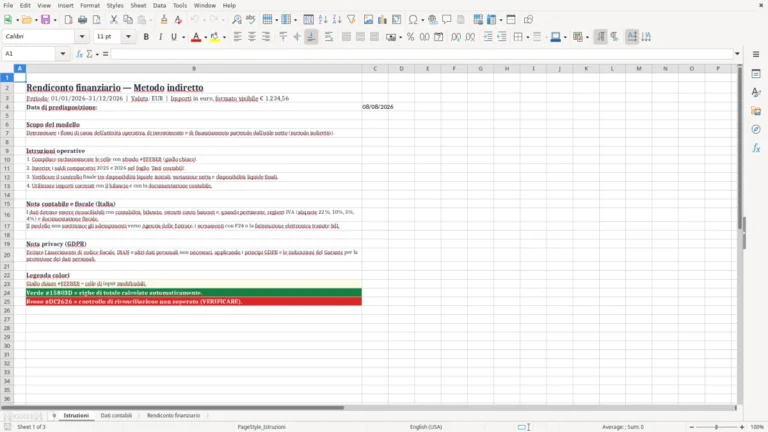The width and height of the screenshot is (768, 432).
Task: Open the sidebar Properties panel icon
Action: (x=756, y=73)
